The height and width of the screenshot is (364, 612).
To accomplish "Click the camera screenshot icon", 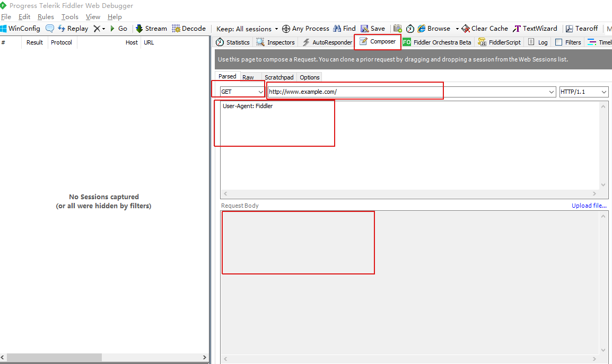I will 398,29.
